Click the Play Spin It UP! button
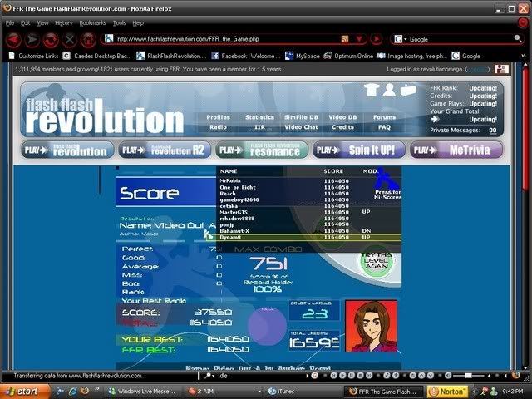The width and height of the screenshot is (532, 399). click(360, 150)
